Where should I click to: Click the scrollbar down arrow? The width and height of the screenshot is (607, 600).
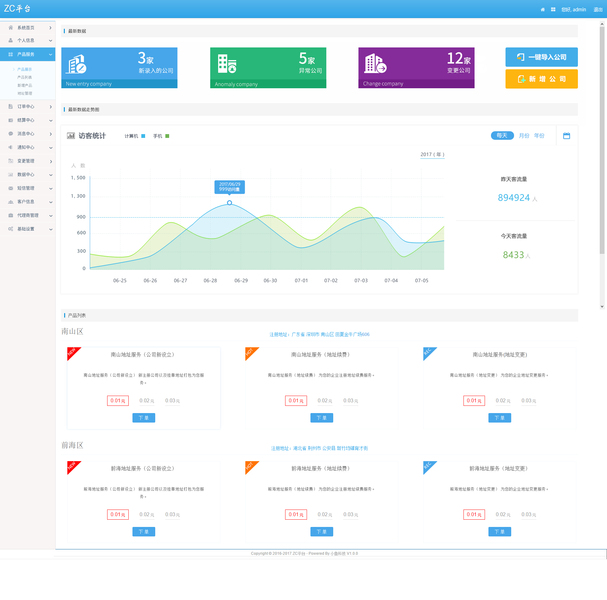pos(602,306)
